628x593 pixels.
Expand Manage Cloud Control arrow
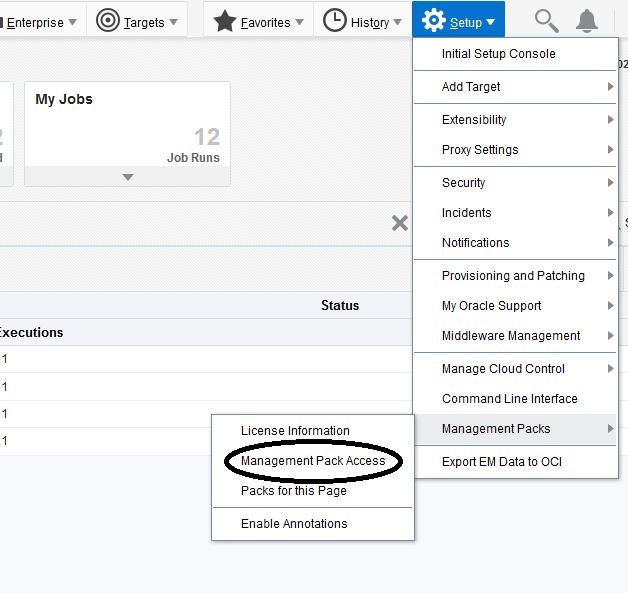(x=610, y=368)
